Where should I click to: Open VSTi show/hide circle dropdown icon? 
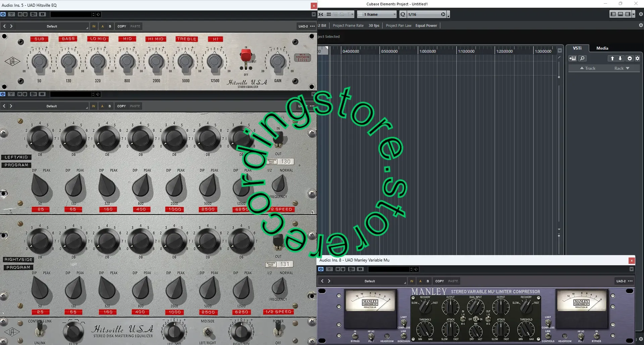630,58
